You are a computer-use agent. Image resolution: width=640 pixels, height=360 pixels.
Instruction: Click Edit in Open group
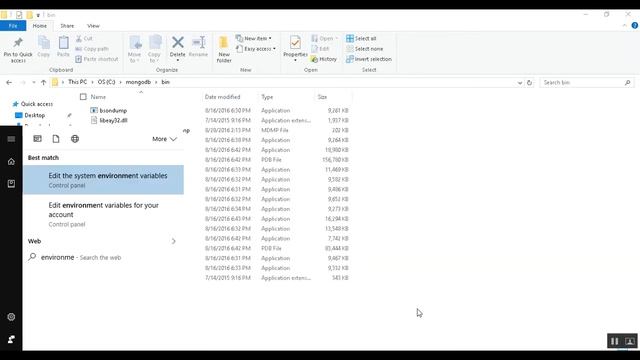click(320, 49)
